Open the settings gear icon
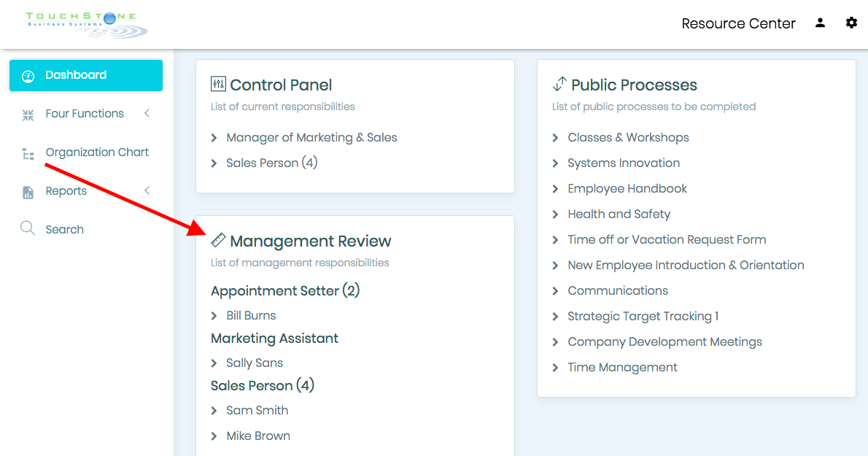 point(851,23)
